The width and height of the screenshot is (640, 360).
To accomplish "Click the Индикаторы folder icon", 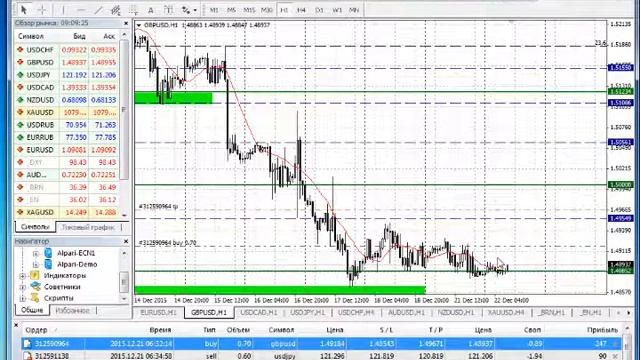I will (x=35, y=276).
